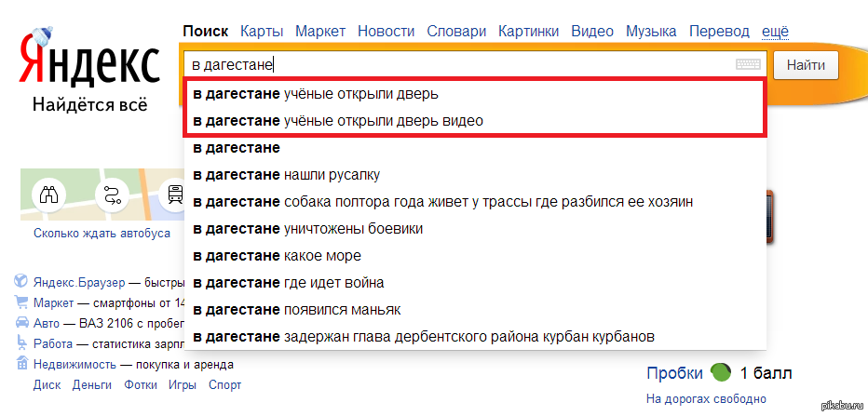Click the train icon on the map
This screenshot has height=416, width=868.
pyautogui.click(x=175, y=195)
